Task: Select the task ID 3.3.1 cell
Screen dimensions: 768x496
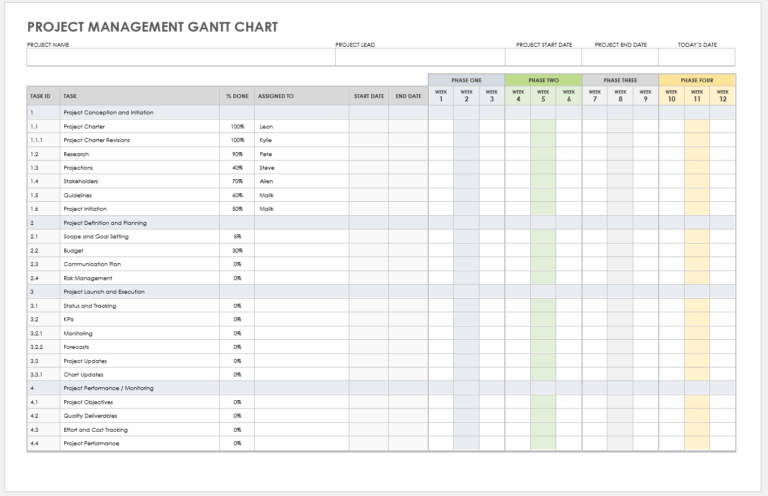Action: pos(43,375)
